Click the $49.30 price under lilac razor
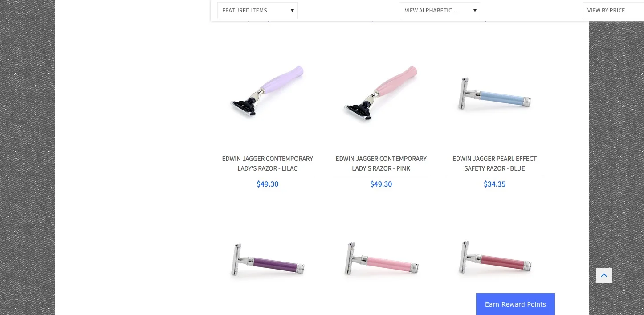This screenshot has width=644, height=315. 267,184
